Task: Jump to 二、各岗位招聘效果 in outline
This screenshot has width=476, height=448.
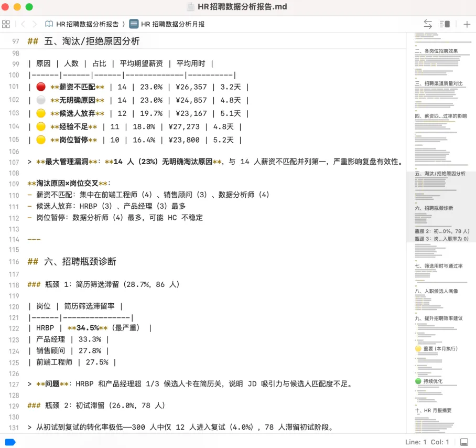Action: [x=437, y=51]
